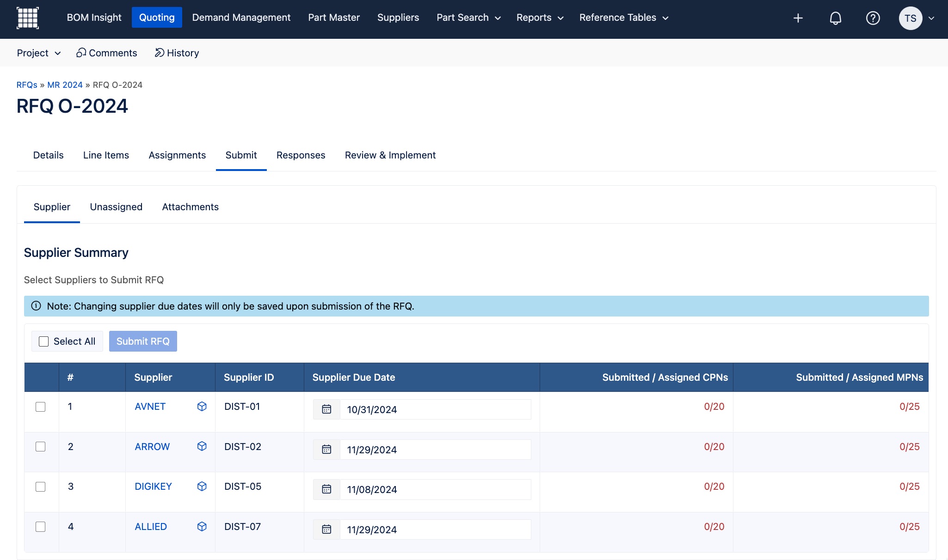Image resolution: width=948 pixels, height=560 pixels.
Task: Click the info icon in the note banner
Action: point(36,306)
